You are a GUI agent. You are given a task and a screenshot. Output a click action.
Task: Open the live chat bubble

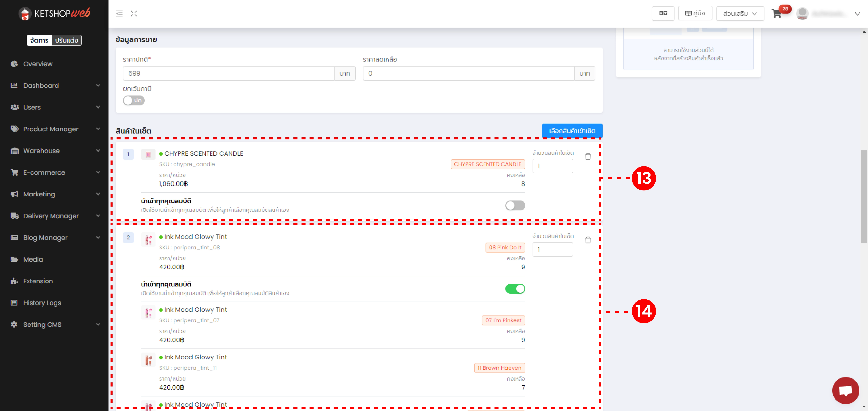[x=845, y=390]
